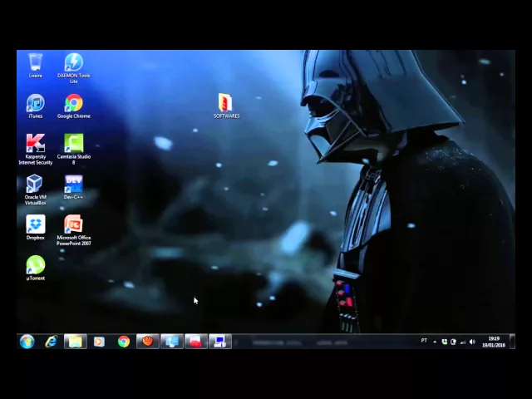
Task: Select the Dev-C++ desktop shortcut
Action: (74, 187)
